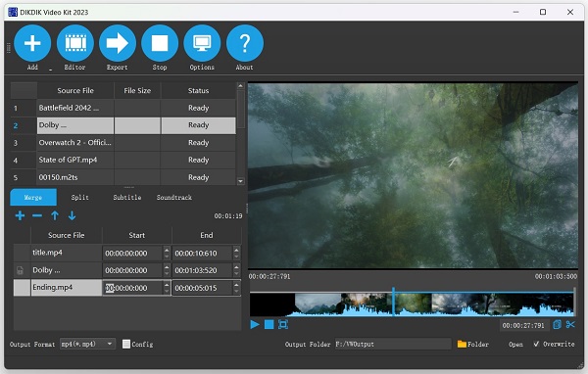The width and height of the screenshot is (588, 374).
Task: Play the video preview
Action: pyautogui.click(x=255, y=324)
